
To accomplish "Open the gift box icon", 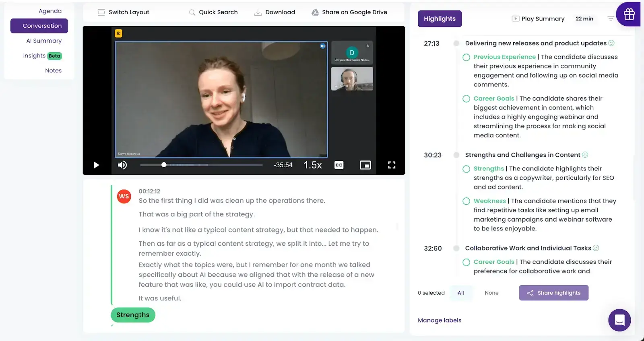I will coord(629,14).
